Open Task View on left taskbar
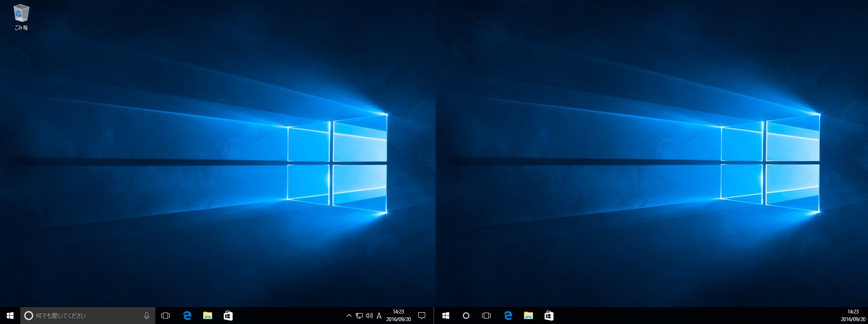 165,316
